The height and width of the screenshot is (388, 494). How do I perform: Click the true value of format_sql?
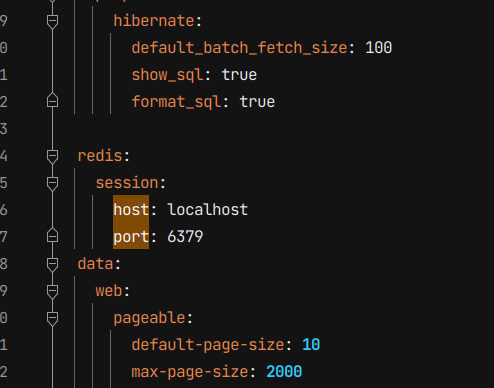[x=257, y=102]
